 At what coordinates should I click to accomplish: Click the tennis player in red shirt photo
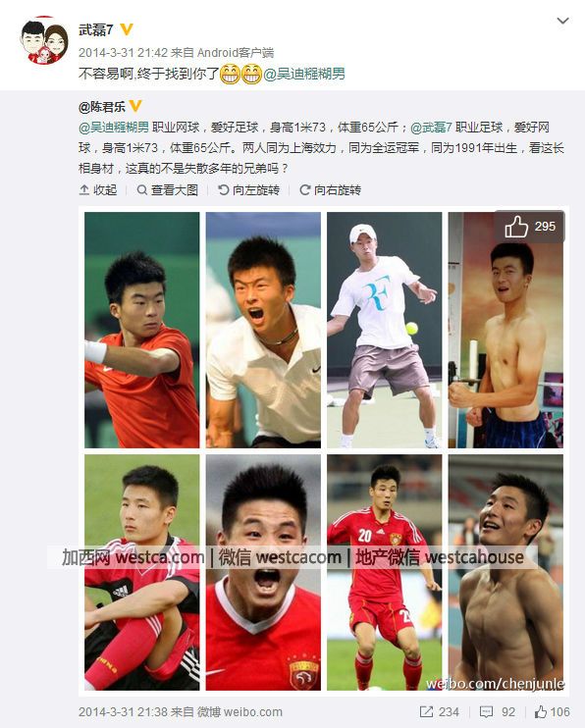coord(141,330)
